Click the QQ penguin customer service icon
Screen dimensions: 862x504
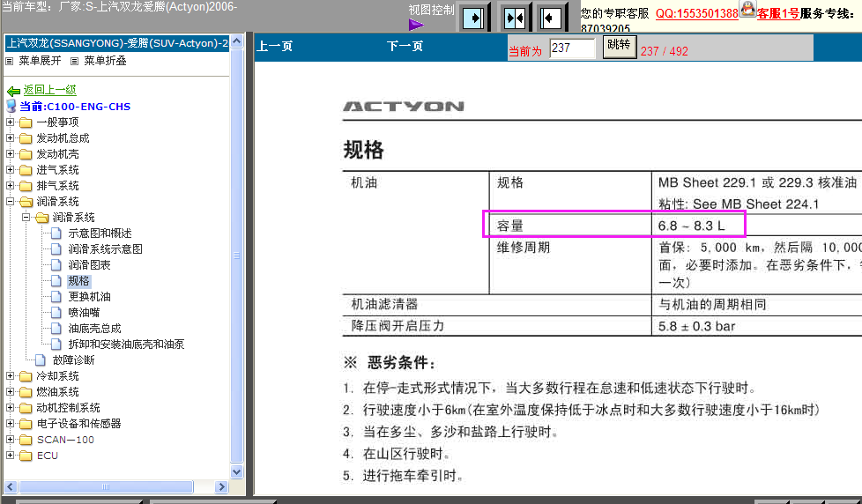pos(747,9)
